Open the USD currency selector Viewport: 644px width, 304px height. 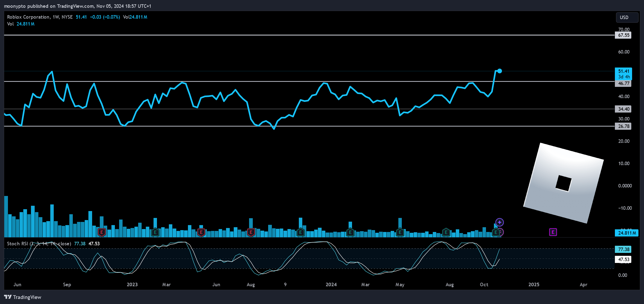tap(627, 17)
